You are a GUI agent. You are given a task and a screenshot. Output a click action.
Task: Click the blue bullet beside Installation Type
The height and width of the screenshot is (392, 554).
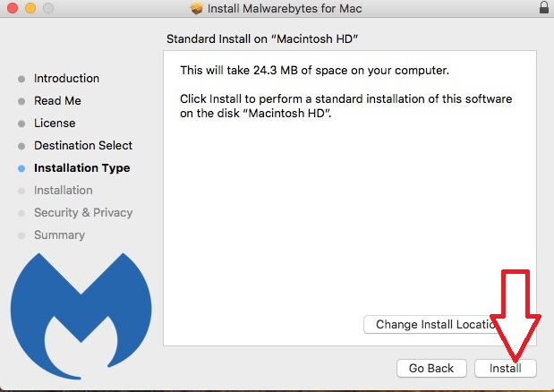tap(21, 168)
